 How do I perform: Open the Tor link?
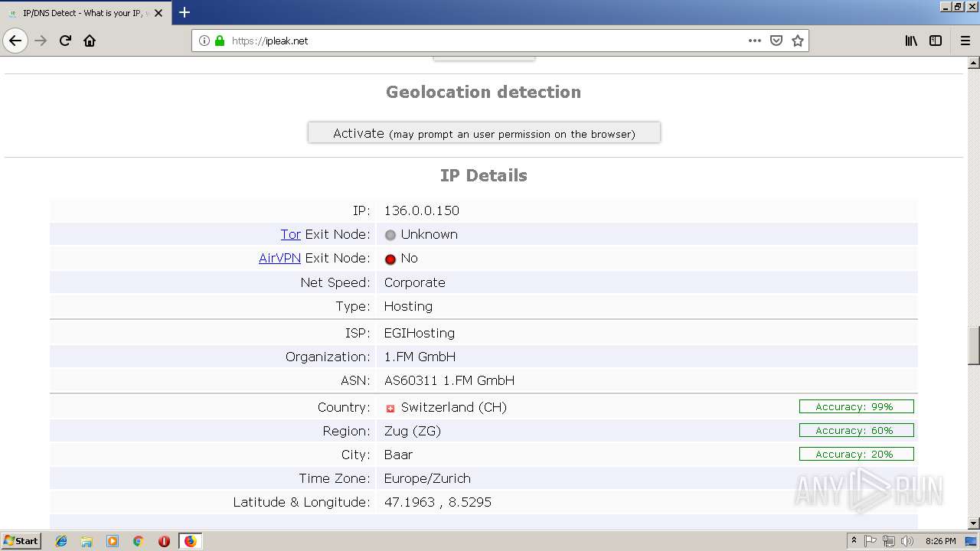(290, 234)
